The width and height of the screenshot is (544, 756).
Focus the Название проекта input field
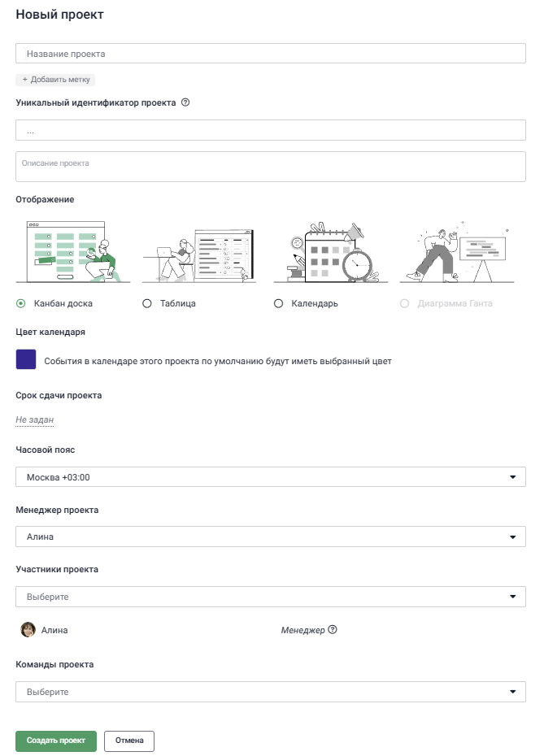(271, 54)
